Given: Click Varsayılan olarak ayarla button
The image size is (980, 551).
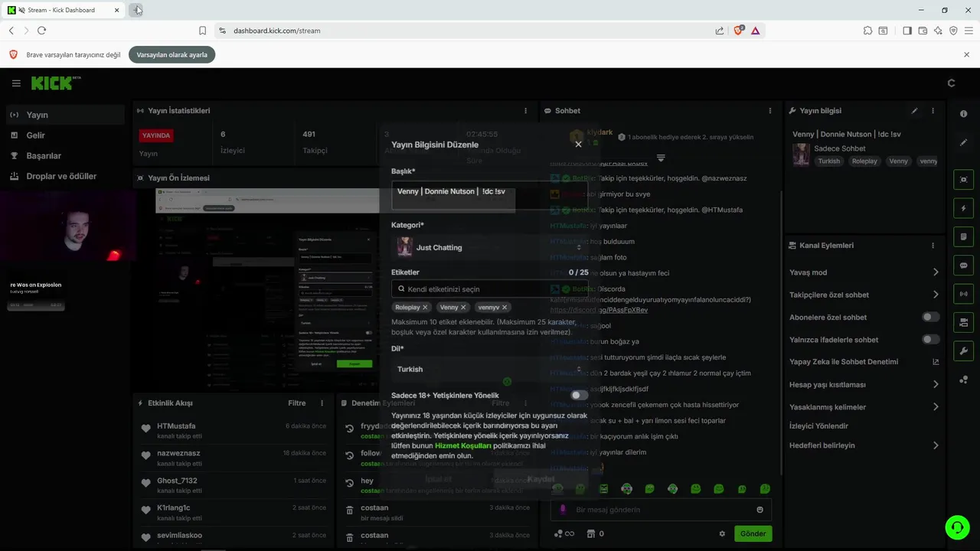Looking at the screenshot, I should click(x=171, y=55).
